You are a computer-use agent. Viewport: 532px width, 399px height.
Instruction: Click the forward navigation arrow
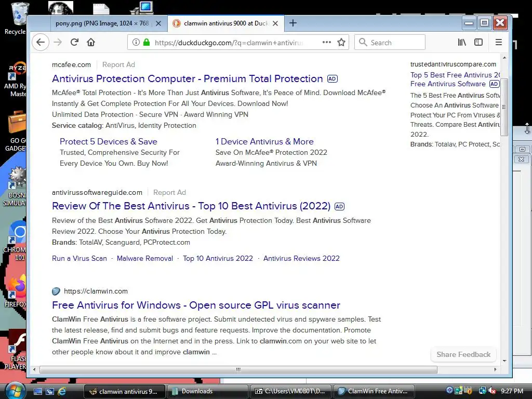tap(58, 43)
